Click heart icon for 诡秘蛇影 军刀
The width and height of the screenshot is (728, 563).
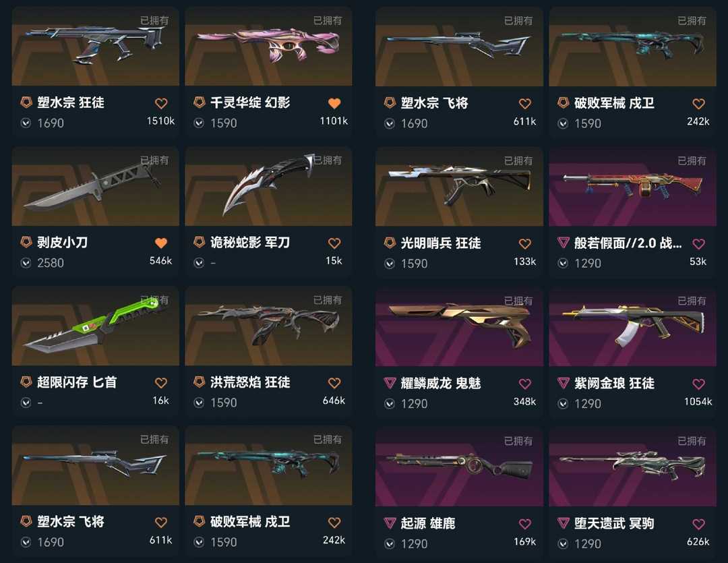coord(334,243)
